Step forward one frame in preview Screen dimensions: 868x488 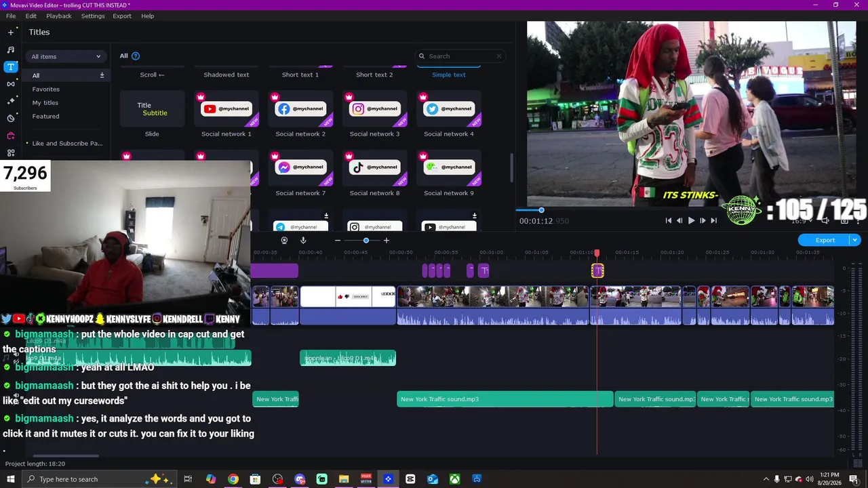[703, 220]
